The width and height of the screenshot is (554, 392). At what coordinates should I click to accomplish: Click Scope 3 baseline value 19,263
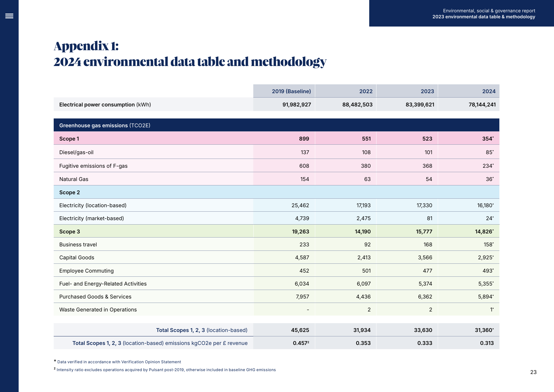click(300, 232)
